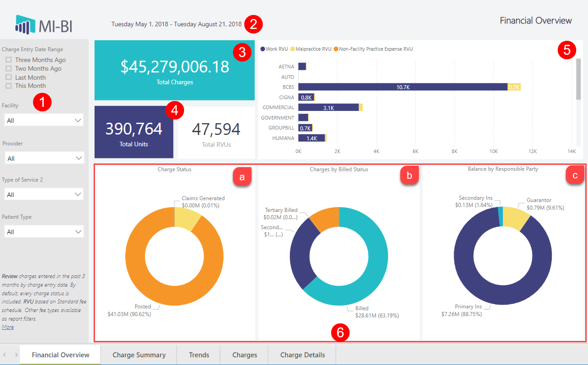This screenshot has width=588, height=365.
Task: Open the Charge Details tab
Action: pyautogui.click(x=303, y=355)
